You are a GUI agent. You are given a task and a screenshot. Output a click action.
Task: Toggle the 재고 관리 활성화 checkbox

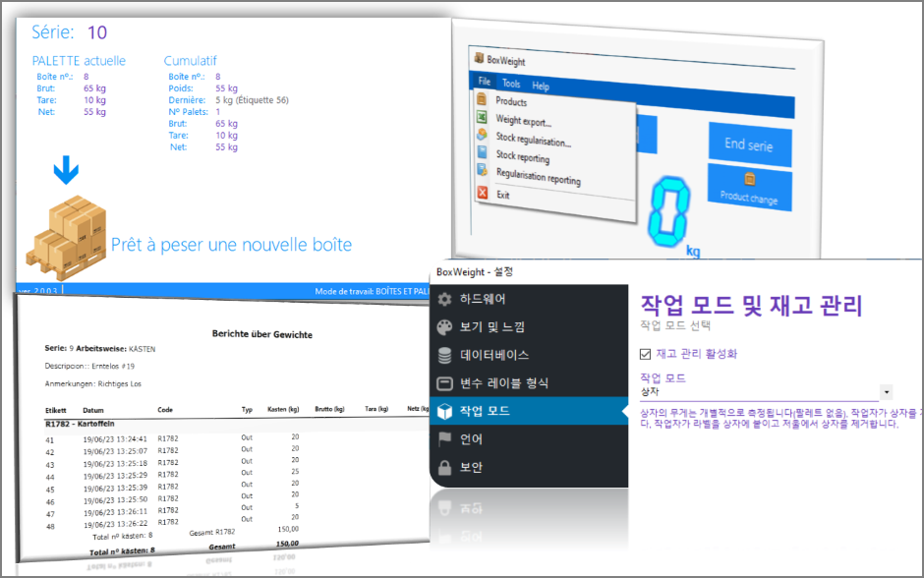(645, 354)
